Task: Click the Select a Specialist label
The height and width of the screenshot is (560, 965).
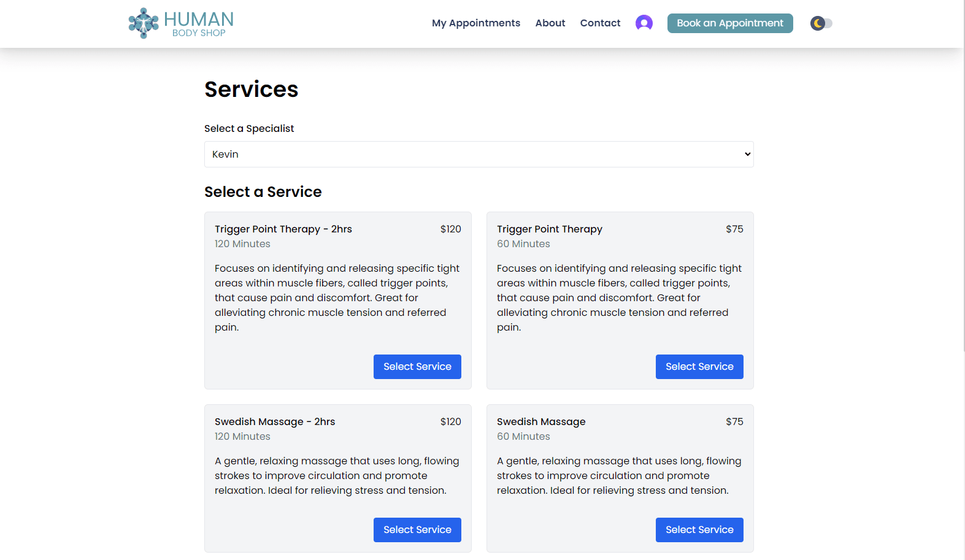Action: (249, 129)
